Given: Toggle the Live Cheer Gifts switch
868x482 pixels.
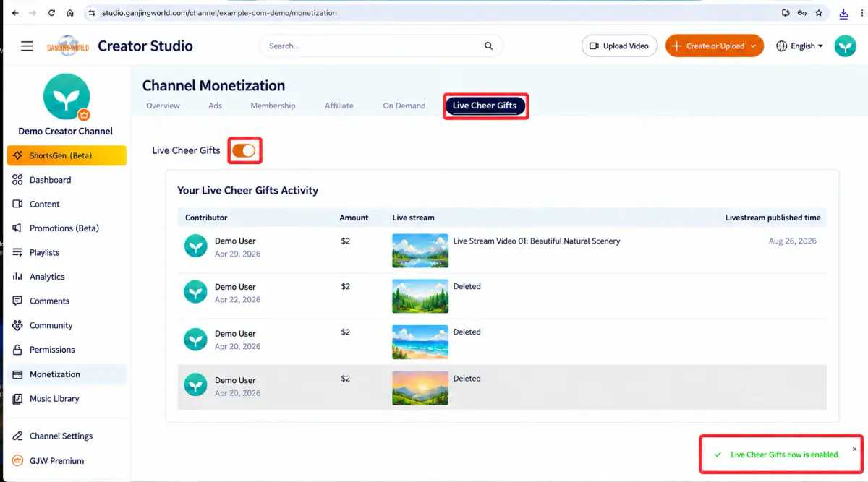Looking at the screenshot, I should 244,150.
